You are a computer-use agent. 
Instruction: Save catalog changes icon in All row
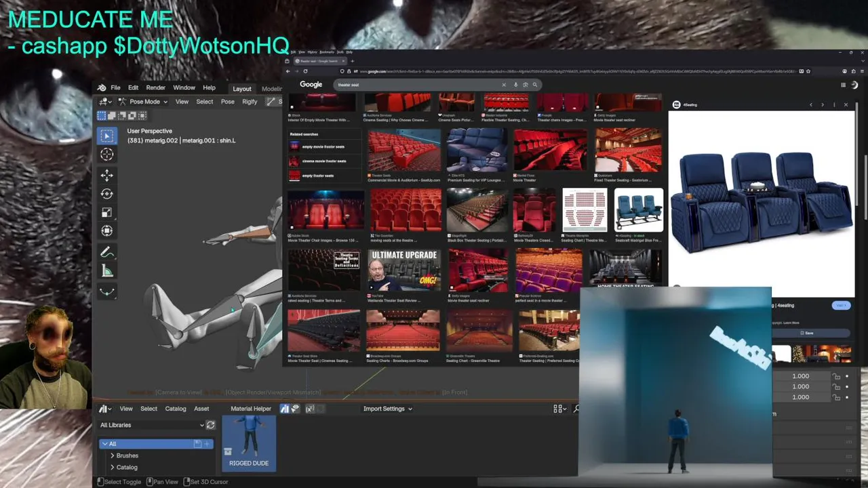click(197, 444)
